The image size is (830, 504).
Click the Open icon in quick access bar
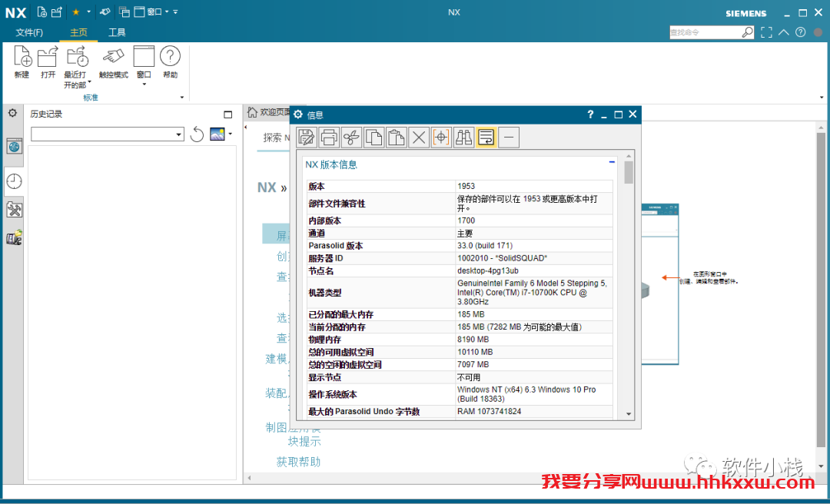[56, 12]
